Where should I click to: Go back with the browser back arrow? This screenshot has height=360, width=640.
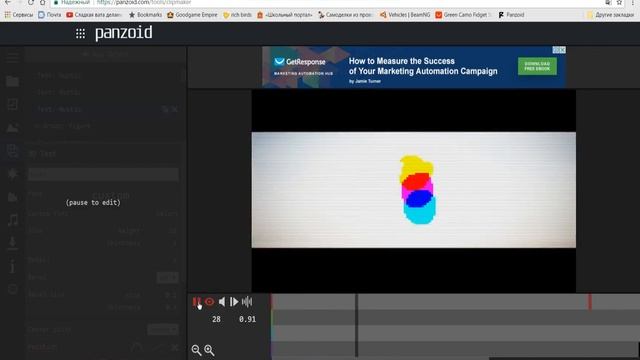pos(8,2)
